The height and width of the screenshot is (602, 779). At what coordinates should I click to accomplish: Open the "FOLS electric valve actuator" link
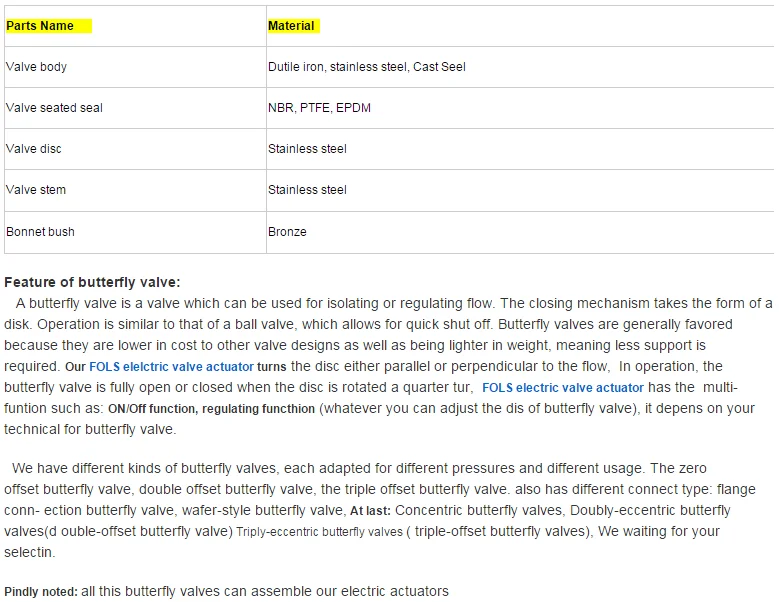point(562,388)
